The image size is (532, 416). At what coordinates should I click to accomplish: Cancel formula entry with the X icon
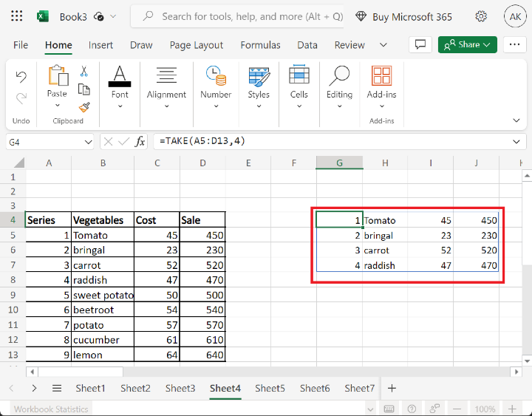(108, 141)
